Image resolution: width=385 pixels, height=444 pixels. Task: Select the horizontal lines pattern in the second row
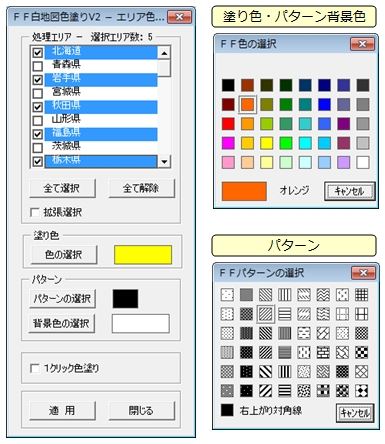coord(285,314)
